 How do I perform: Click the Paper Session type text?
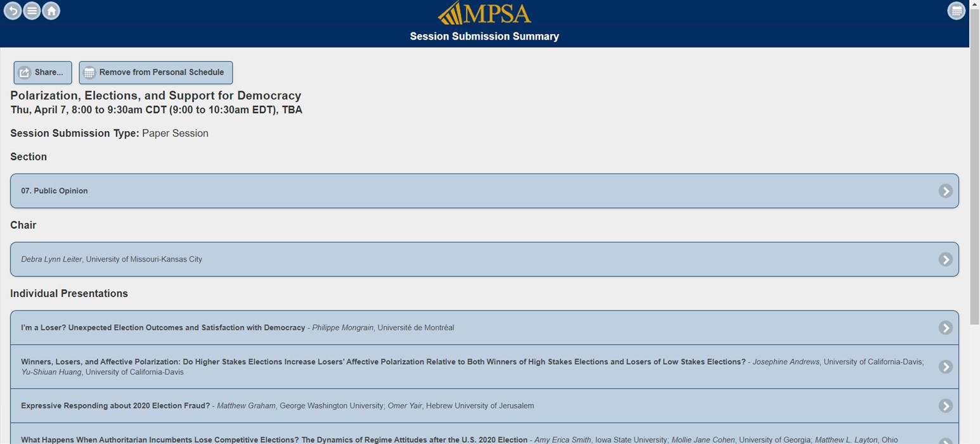coord(175,133)
